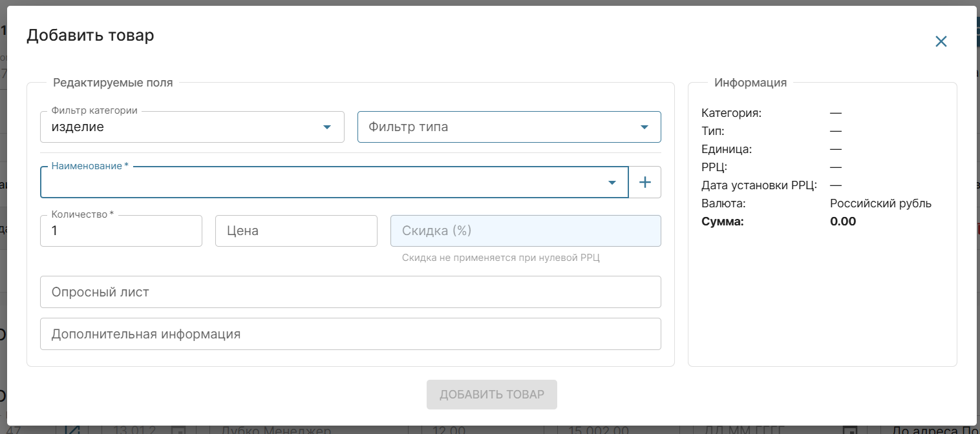Click the 15 002.00 amount field
Image resolution: width=980 pixels, height=434 pixels.
(x=598, y=430)
